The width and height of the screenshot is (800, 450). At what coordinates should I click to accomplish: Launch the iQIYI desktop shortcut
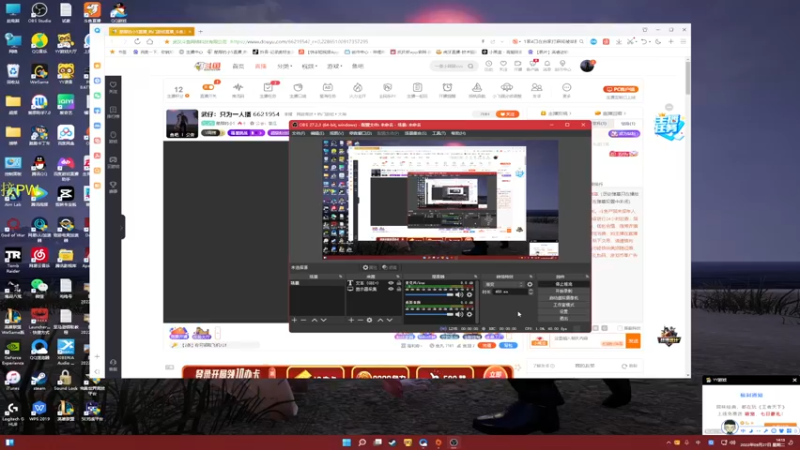[x=65, y=104]
